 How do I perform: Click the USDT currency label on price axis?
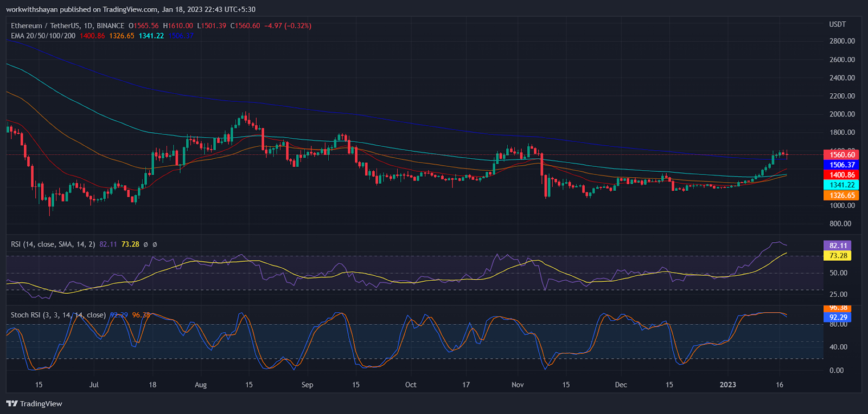pos(838,24)
